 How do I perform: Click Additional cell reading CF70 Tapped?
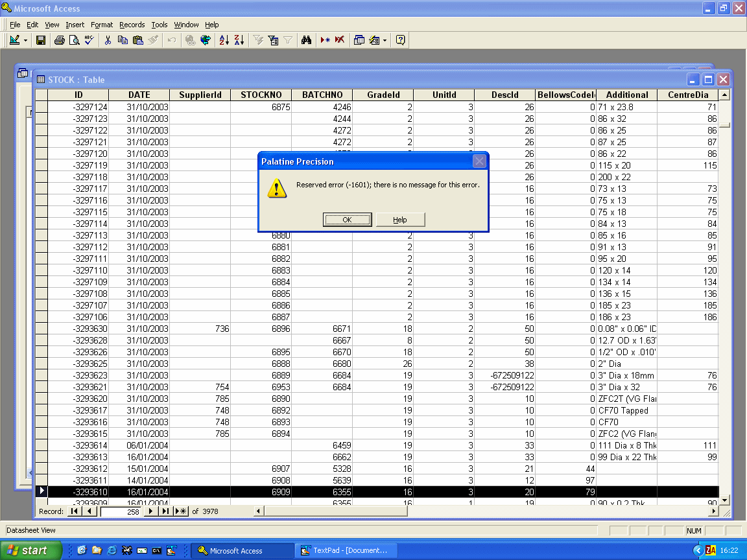click(x=626, y=410)
